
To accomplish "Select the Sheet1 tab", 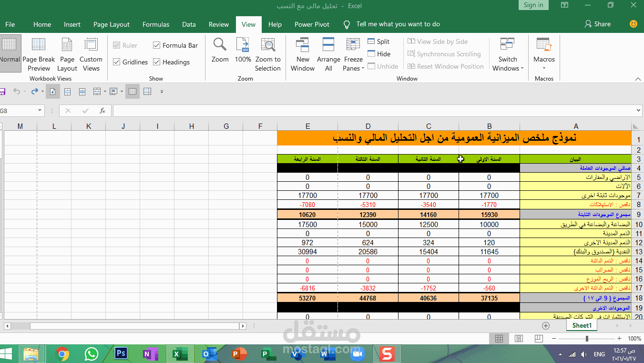I will pyautogui.click(x=581, y=325).
